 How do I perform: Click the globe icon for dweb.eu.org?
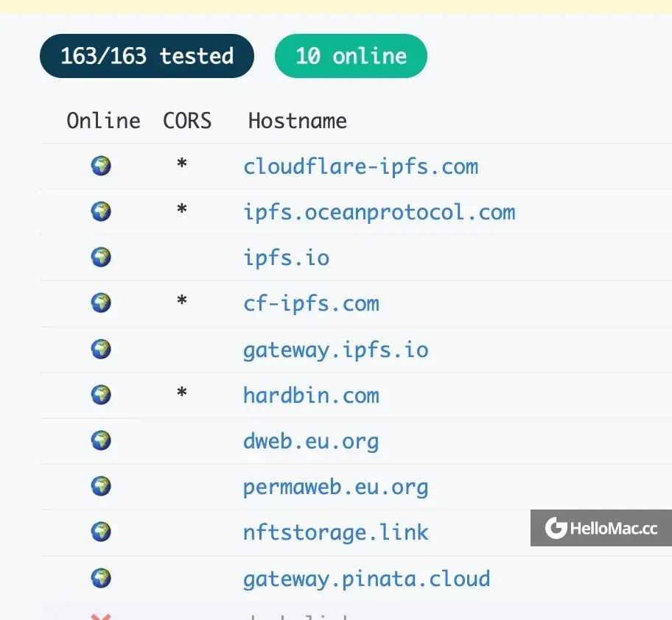(x=101, y=440)
